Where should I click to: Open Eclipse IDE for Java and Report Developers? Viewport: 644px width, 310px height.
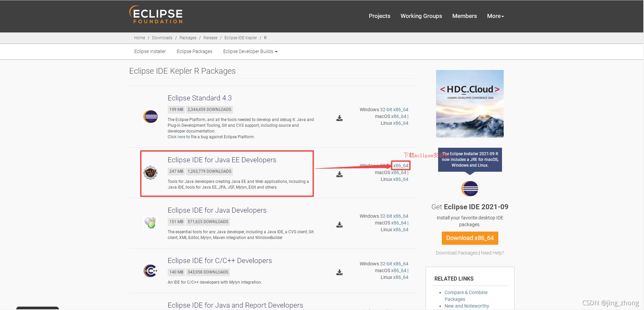click(x=235, y=305)
